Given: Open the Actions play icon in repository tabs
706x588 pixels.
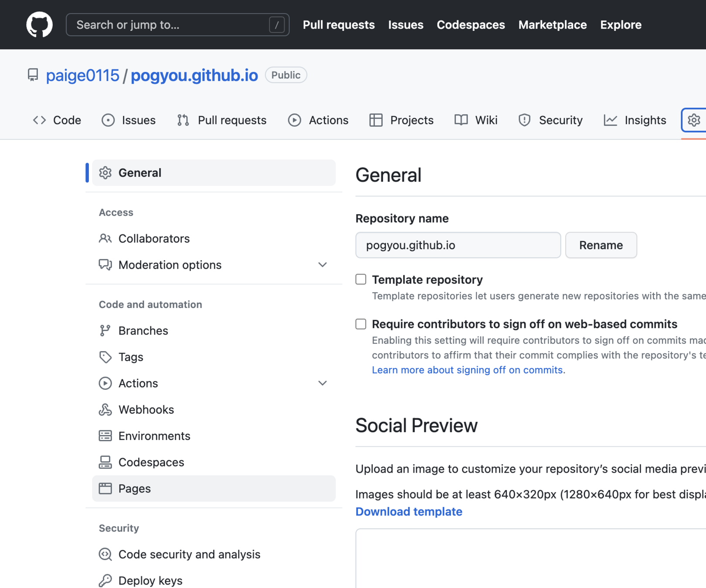Looking at the screenshot, I should click(x=295, y=120).
